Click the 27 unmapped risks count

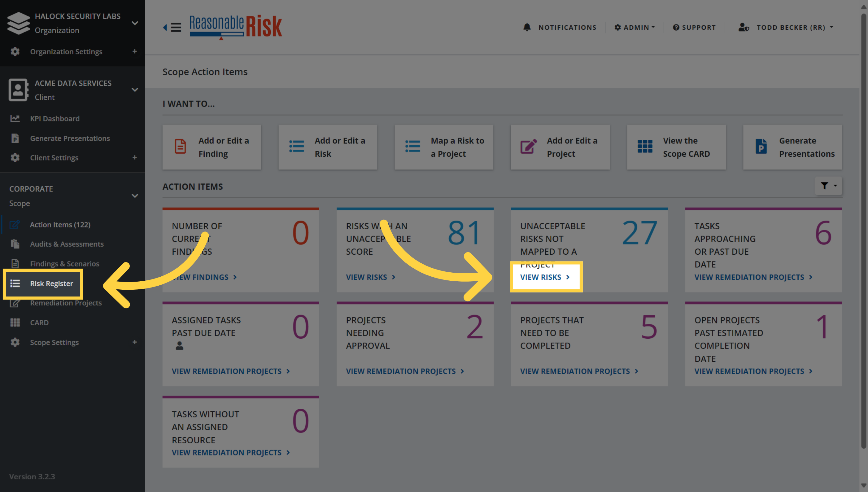[639, 233]
